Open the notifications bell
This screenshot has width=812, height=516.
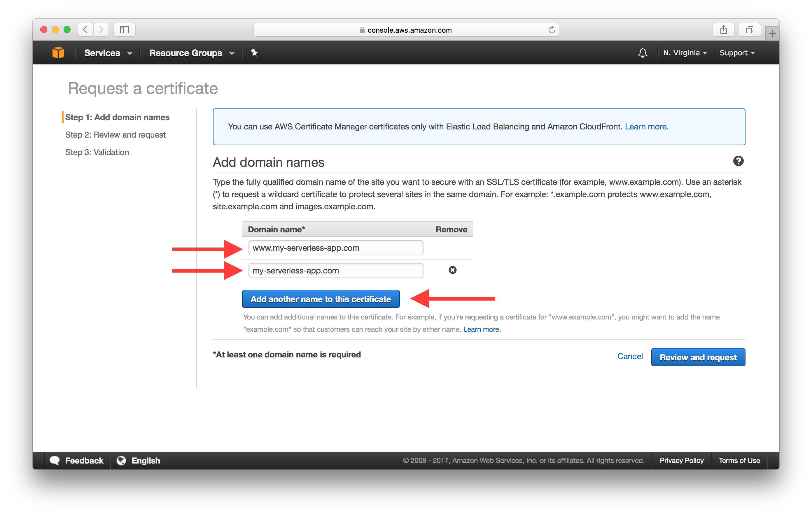[642, 53]
